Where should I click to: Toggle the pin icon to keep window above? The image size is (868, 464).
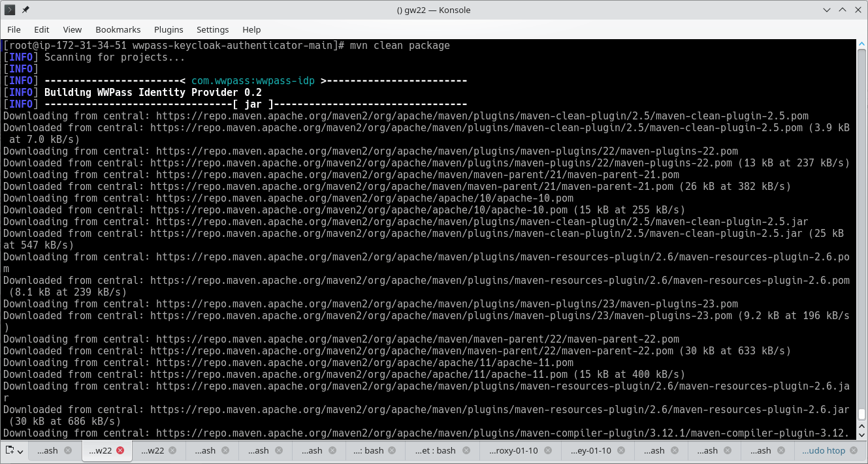tap(25, 9)
